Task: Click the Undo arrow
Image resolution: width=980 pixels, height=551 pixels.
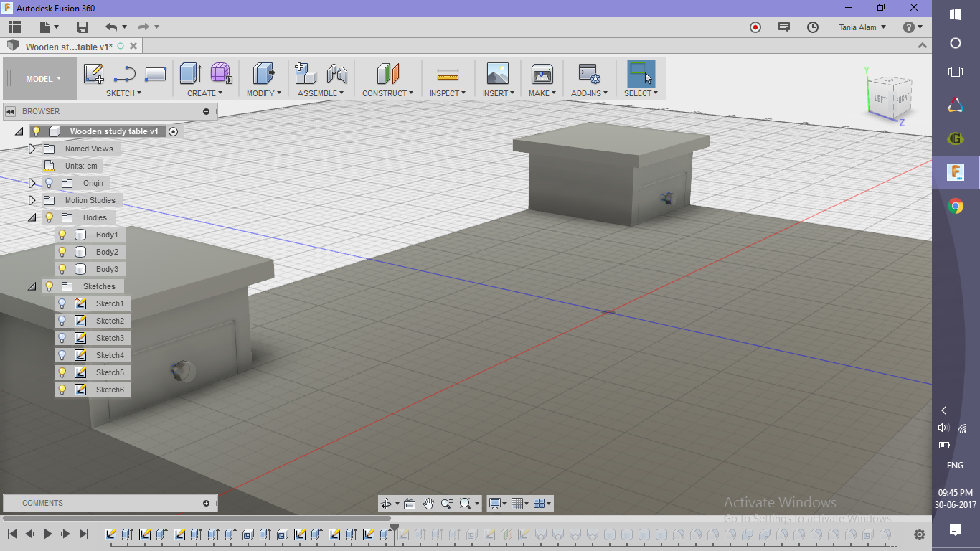Action: click(x=111, y=27)
